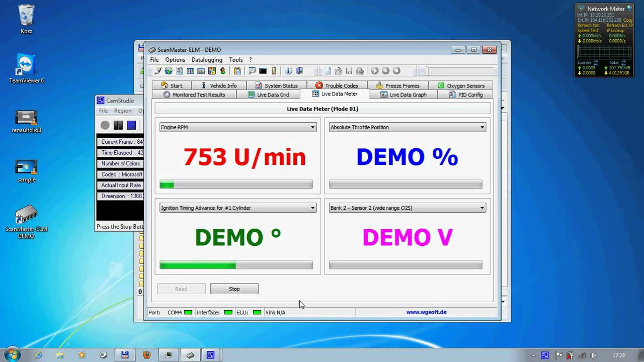The width and height of the screenshot is (644, 362).
Task: Open the TeamViewer 6 desktop icon
Action: pyautogui.click(x=26, y=68)
